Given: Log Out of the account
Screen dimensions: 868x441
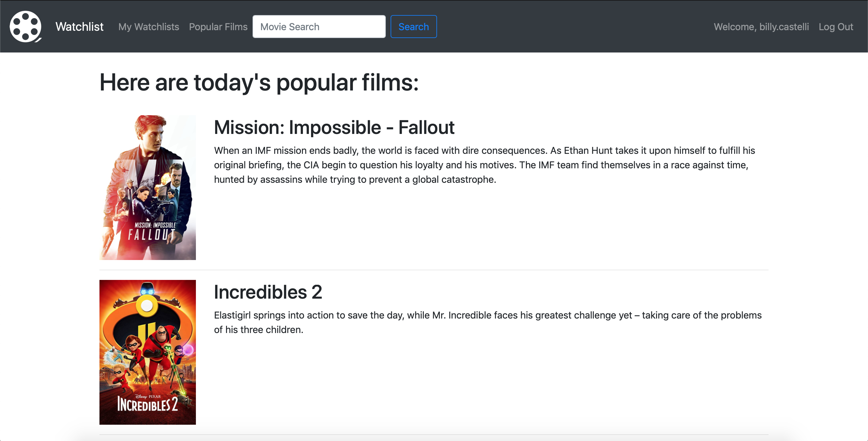Looking at the screenshot, I should 836,27.
